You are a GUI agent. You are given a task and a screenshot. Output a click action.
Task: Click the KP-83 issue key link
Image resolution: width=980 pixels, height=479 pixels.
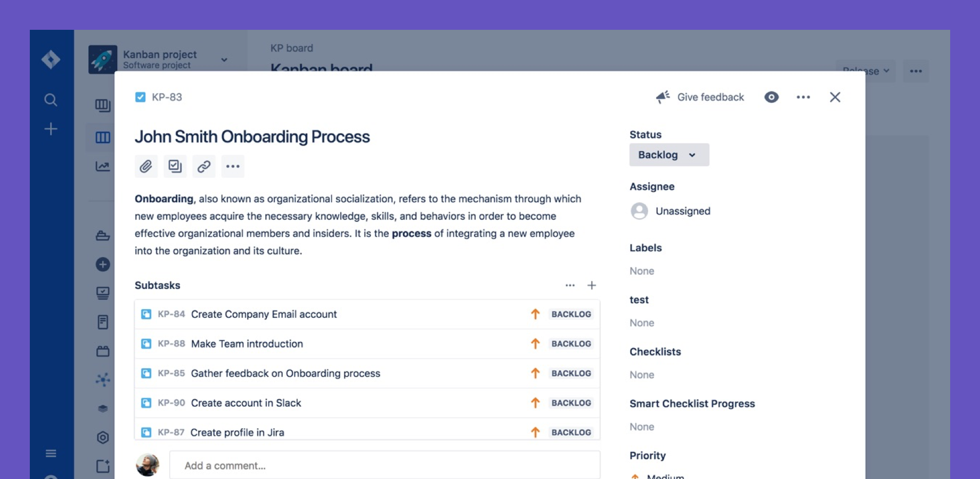167,97
